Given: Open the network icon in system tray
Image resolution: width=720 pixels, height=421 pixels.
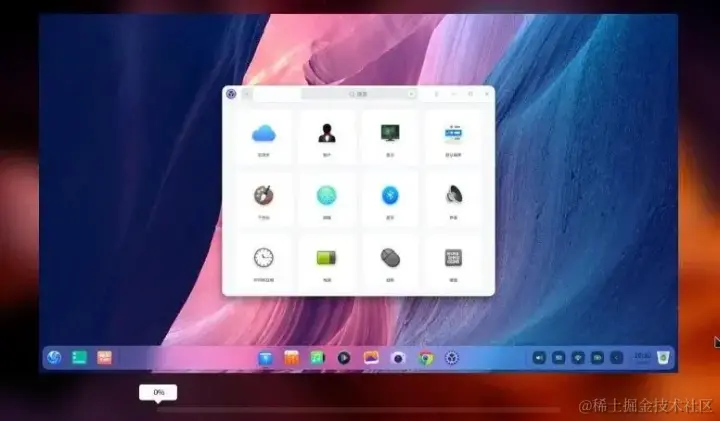Looking at the screenshot, I should [x=578, y=358].
